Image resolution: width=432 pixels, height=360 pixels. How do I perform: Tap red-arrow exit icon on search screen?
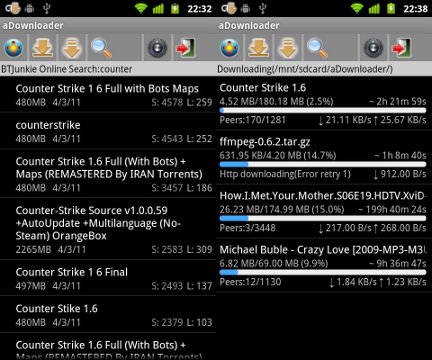[185, 48]
